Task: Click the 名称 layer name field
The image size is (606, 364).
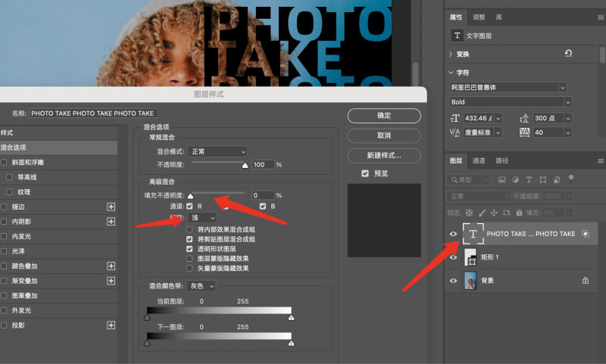Action: [x=94, y=113]
